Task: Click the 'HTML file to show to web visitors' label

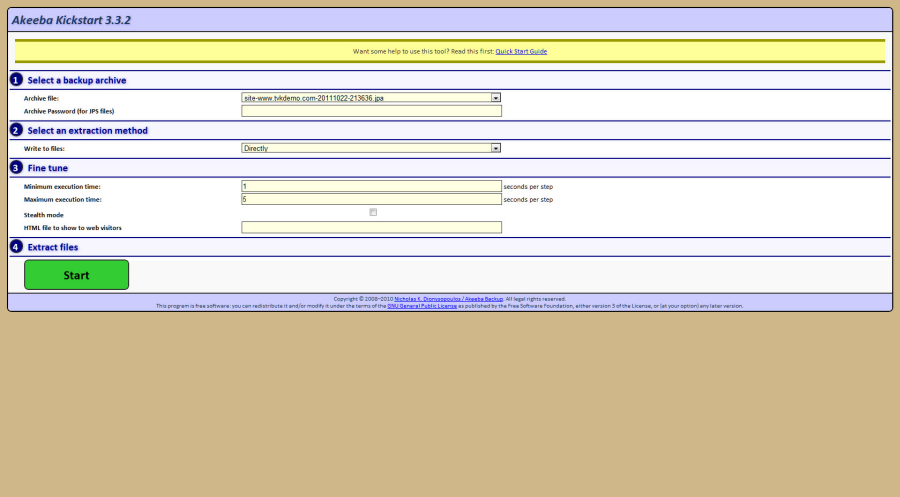Action: coord(73,228)
